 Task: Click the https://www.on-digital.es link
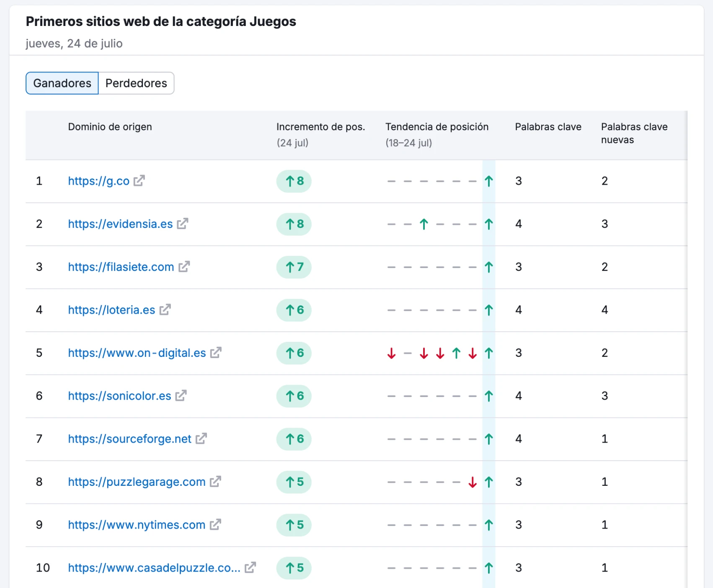137,353
